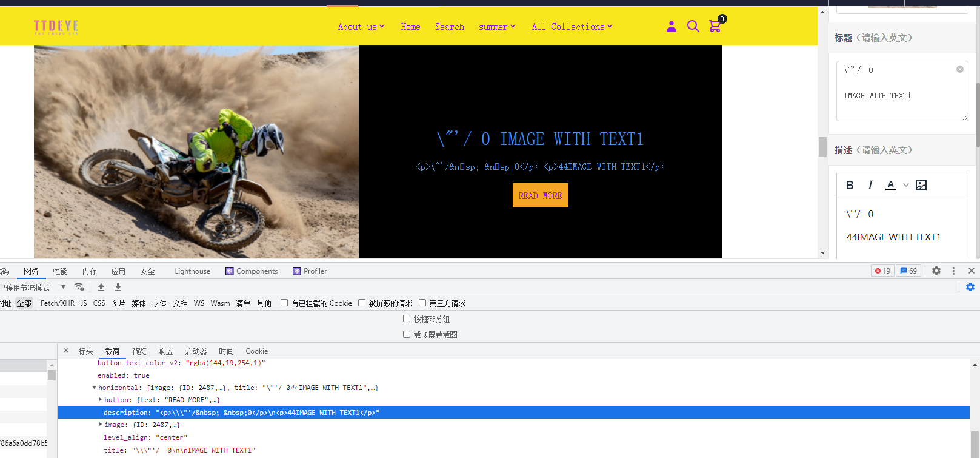Select the description payload row
The height and width of the screenshot is (458, 980).
tap(514, 413)
